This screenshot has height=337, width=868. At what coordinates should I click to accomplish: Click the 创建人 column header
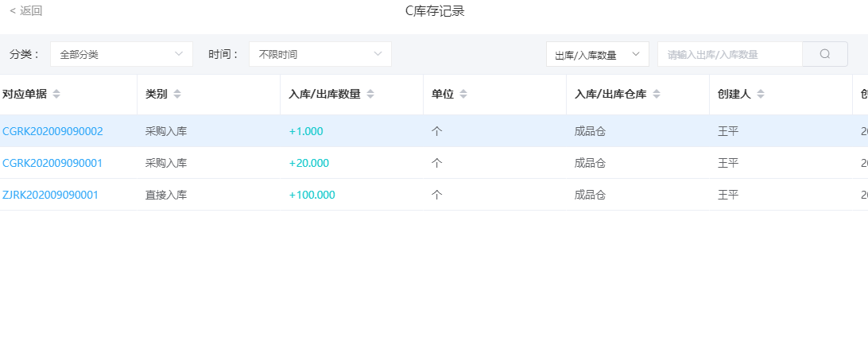[734, 95]
